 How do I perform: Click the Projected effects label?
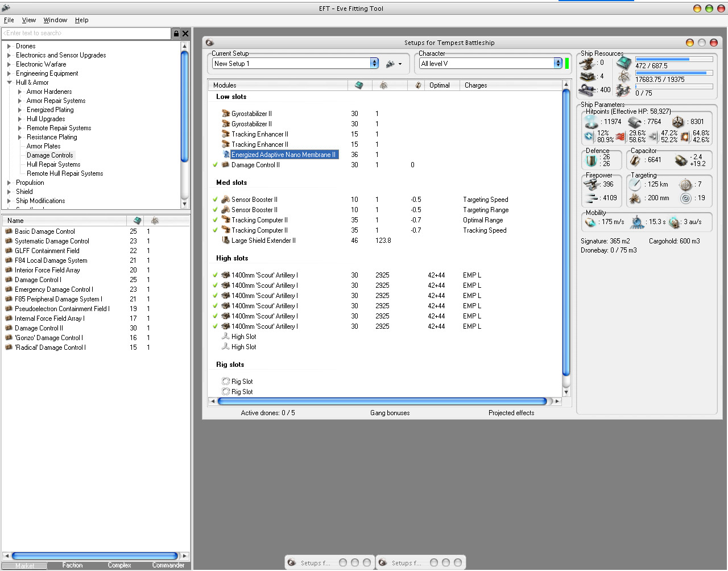point(511,413)
